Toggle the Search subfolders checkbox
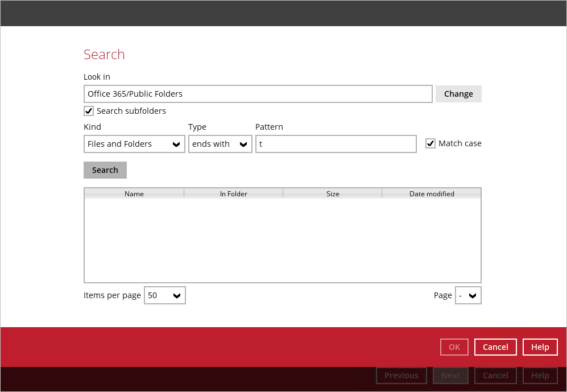567x392 pixels. pos(89,111)
